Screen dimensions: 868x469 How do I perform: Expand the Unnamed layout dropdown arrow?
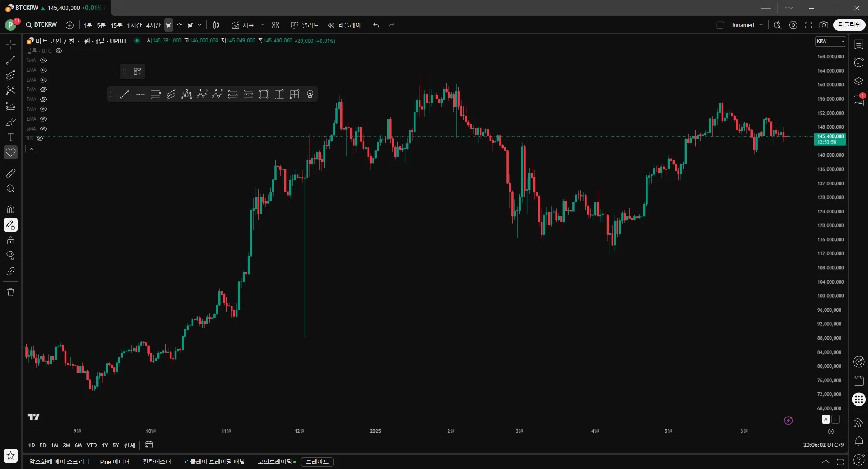[761, 25]
